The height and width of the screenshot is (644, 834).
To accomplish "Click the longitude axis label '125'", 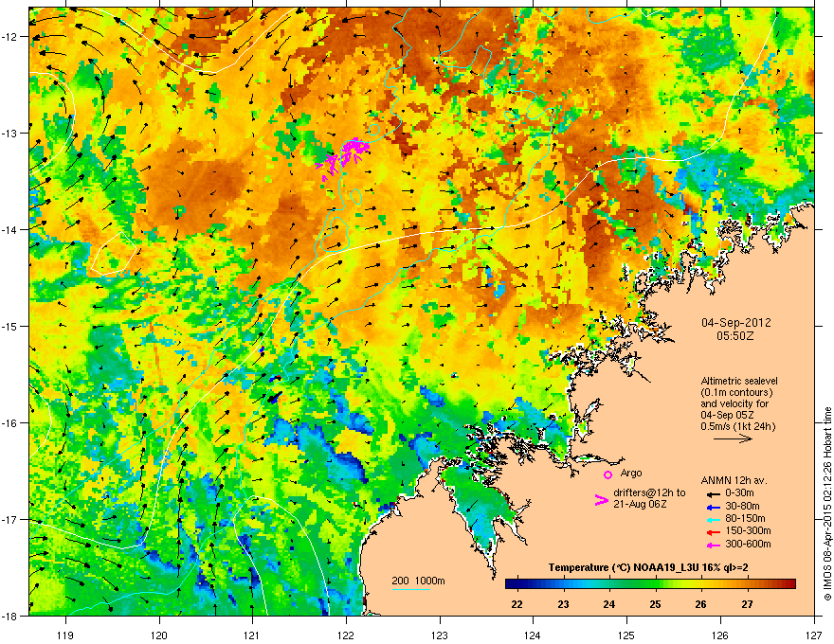I will (626, 635).
